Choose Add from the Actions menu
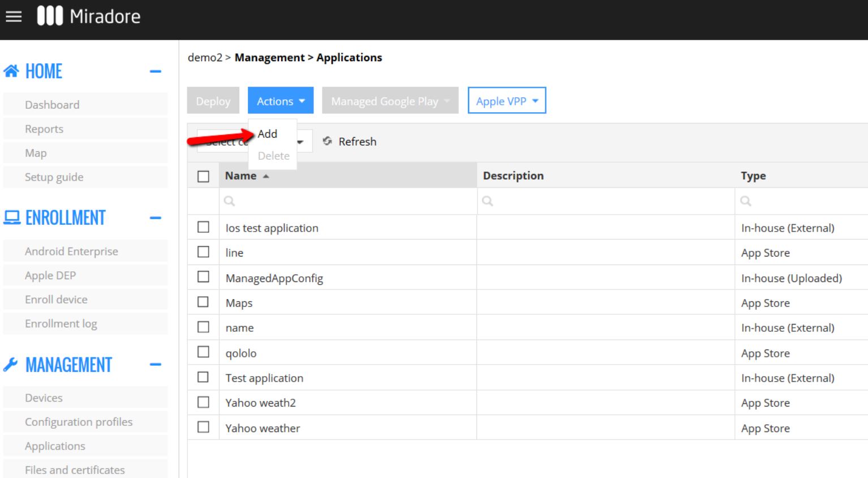This screenshot has height=478, width=868. 268,134
